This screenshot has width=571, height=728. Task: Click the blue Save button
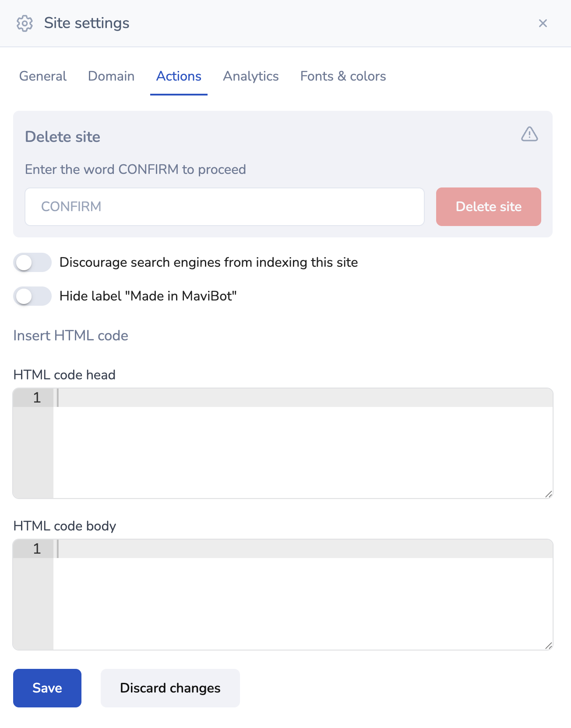click(47, 688)
